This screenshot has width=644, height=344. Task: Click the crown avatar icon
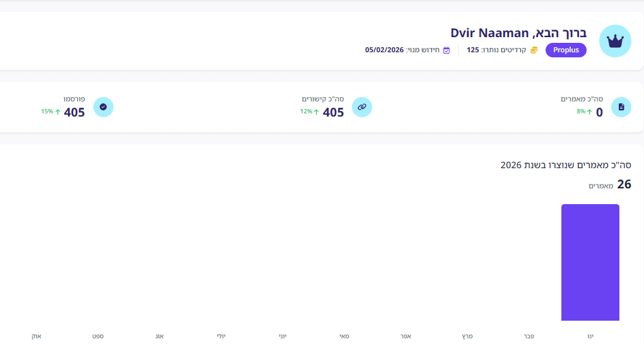click(615, 41)
